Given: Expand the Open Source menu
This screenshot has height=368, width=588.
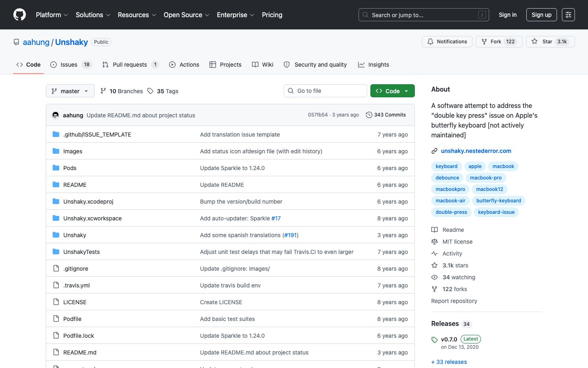Looking at the screenshot, I should point(187,15).
